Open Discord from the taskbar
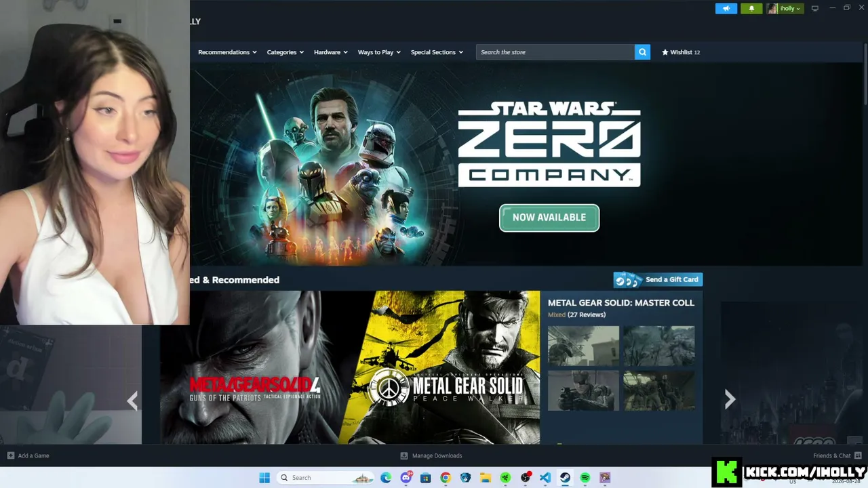Viewport: 868px width, 488px height. coord(406,478)
